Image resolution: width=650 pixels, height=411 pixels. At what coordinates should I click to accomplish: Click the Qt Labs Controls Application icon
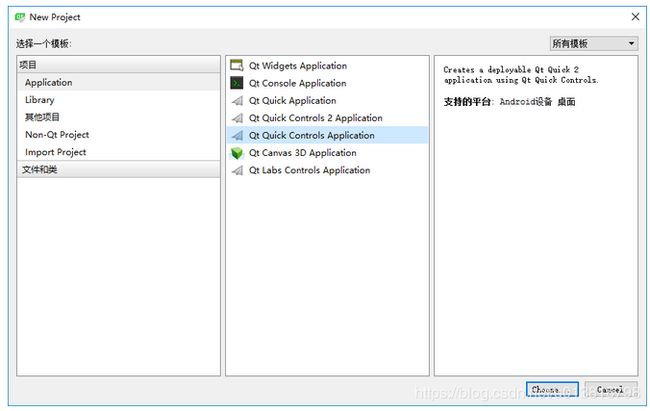237,170
